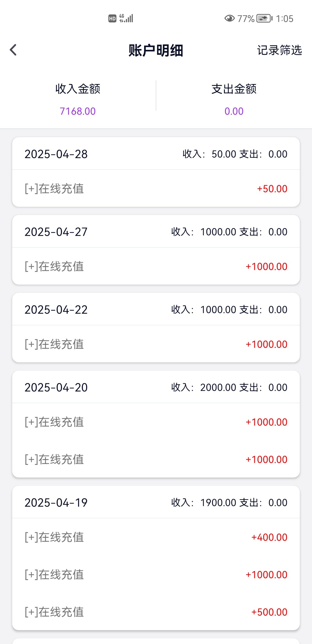
Task: Open the first 2025-04-20 recharge entry
Action: coord(156,422)
